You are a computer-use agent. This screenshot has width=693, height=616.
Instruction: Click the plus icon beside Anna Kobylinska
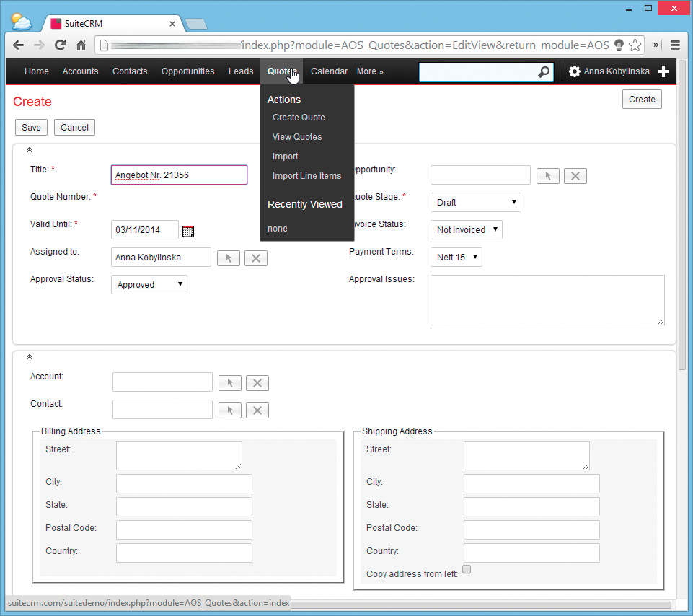[x=663, y=71]
